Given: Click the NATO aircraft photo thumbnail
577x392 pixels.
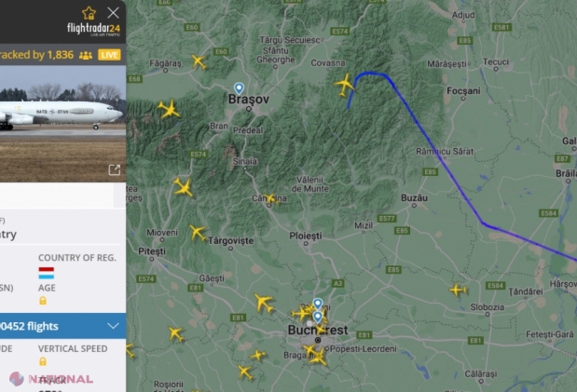Looking at the screenshot, I should pos(62,124).
